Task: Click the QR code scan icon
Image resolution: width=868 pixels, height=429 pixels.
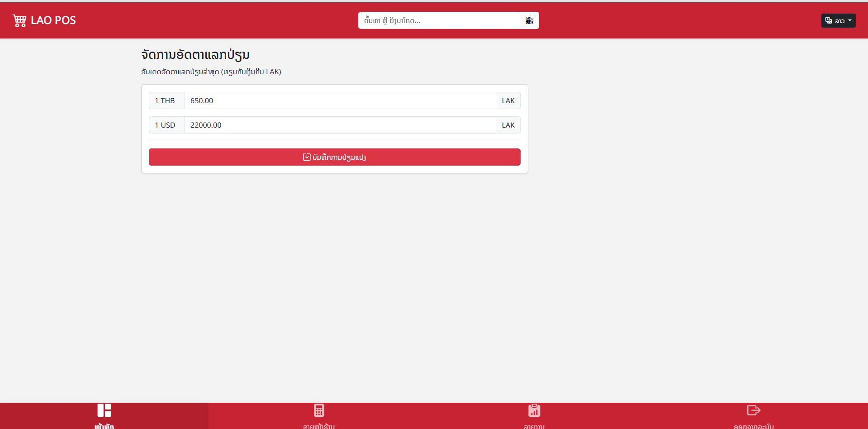Action: (530, 20)
